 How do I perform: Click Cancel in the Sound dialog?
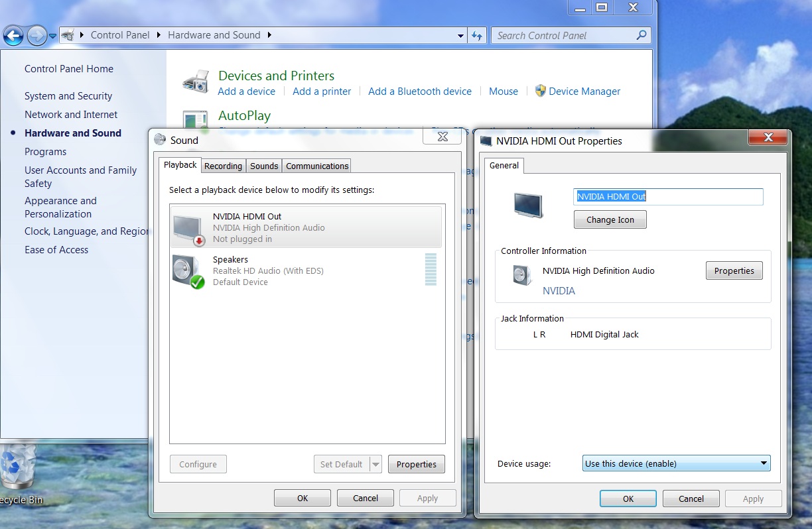366,498
